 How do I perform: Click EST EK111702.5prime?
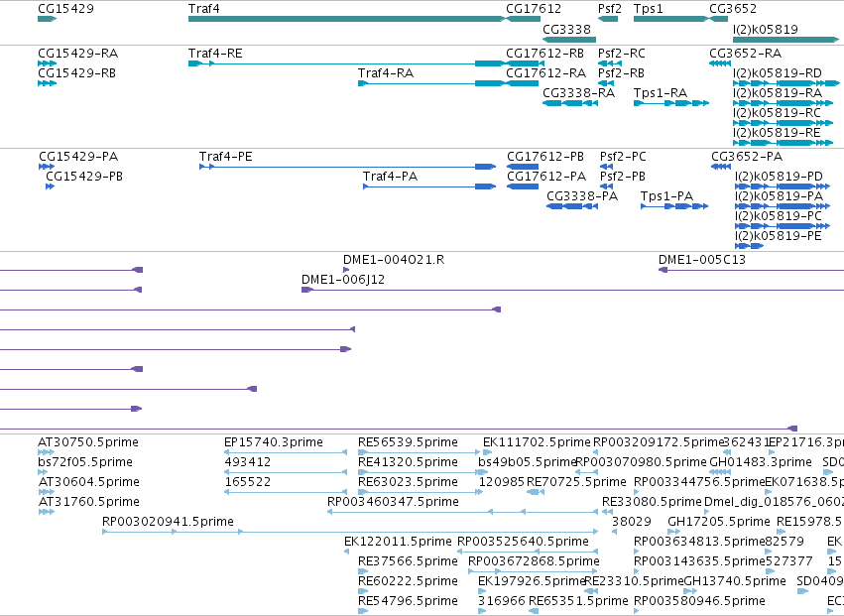(x=487, y=452)
